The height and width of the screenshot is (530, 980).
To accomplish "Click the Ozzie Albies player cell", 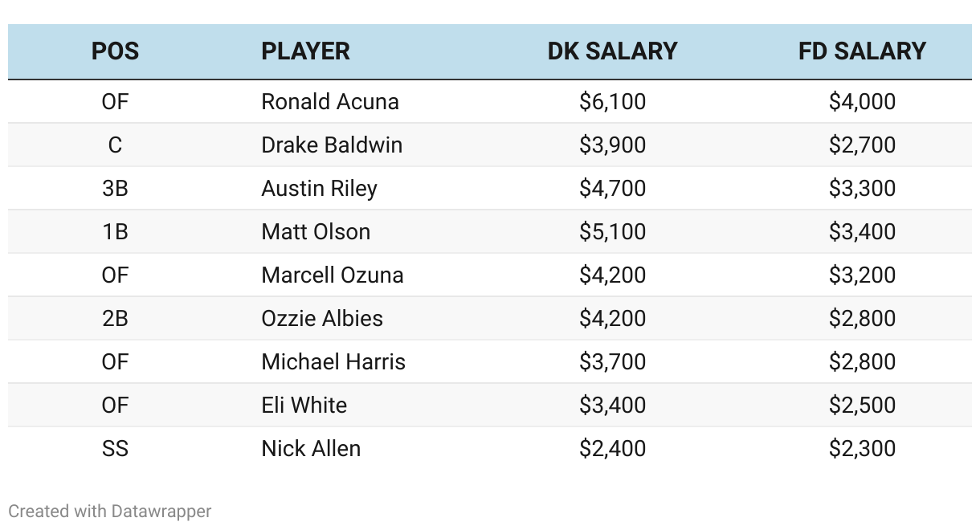I will (x=321, y=319).
